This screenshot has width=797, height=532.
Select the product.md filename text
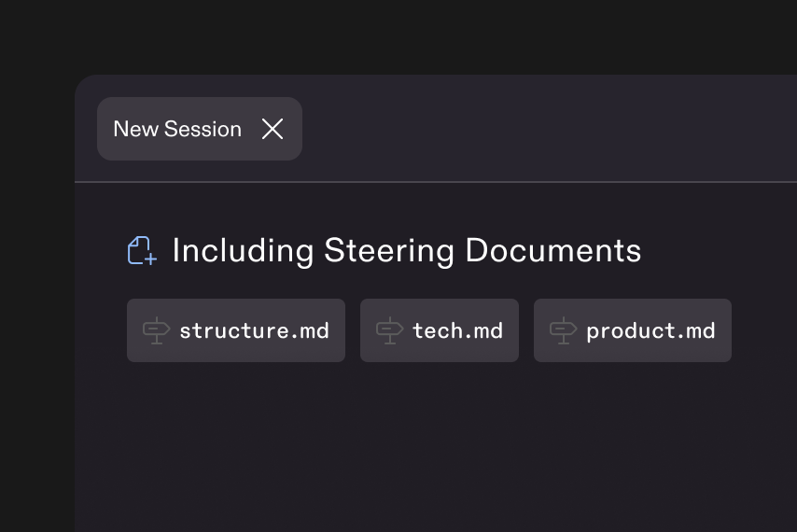click(x=650, y=330)
